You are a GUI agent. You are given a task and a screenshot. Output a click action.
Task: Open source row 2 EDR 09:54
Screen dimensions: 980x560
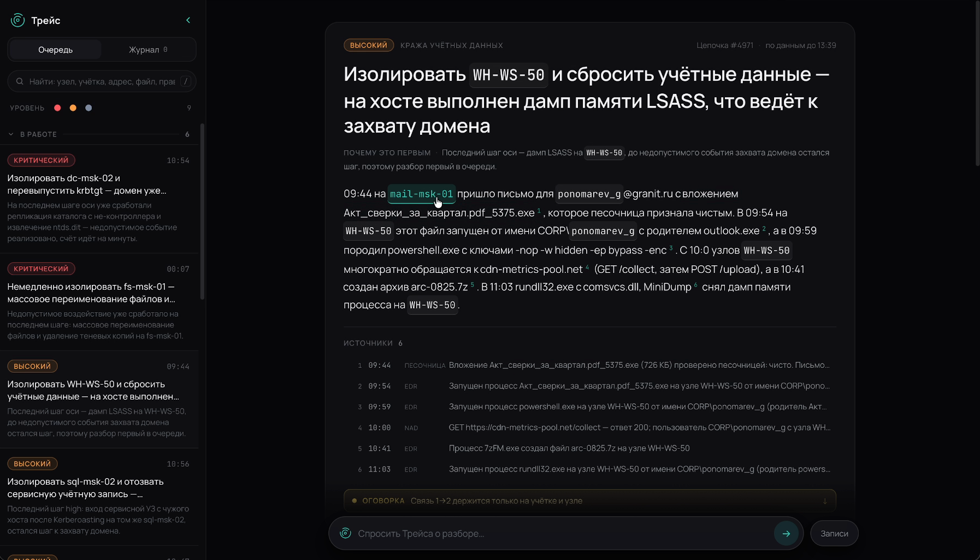tap(590, 386)
